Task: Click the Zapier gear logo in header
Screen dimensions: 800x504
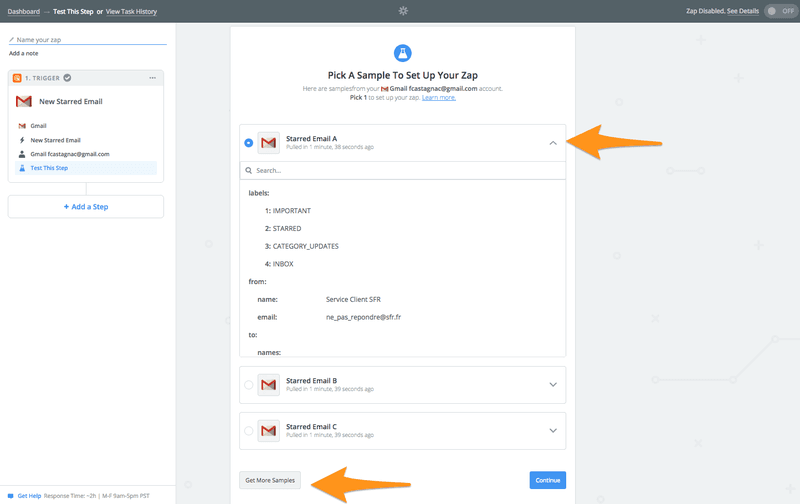Action: point(403,11)
